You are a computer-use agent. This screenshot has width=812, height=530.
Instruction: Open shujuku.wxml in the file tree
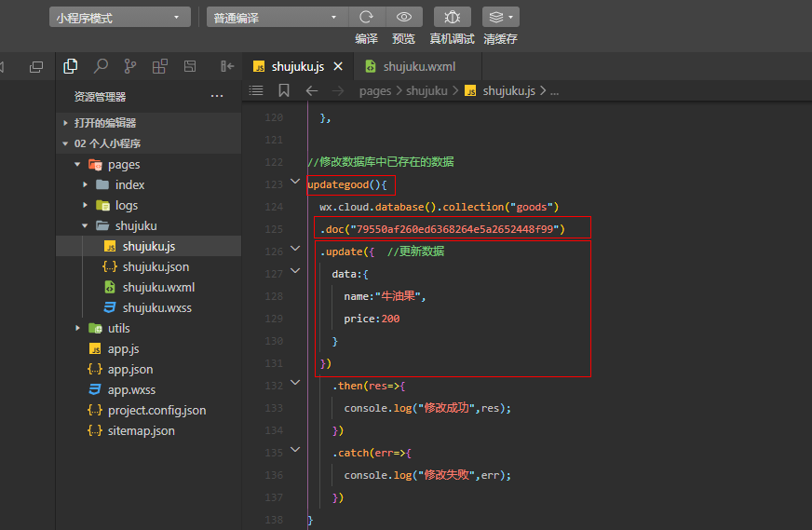click(x=148, y=287)
